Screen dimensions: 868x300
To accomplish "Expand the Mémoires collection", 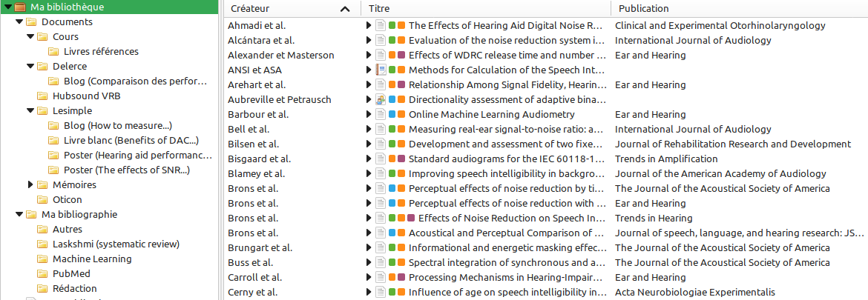I will pyautogui.click(x=30, y=184).
